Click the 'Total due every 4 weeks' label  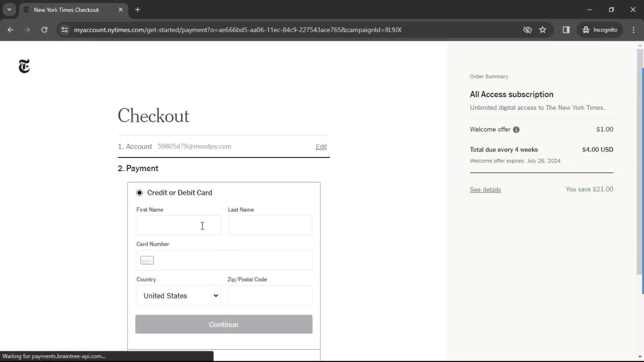pos(504,150)
